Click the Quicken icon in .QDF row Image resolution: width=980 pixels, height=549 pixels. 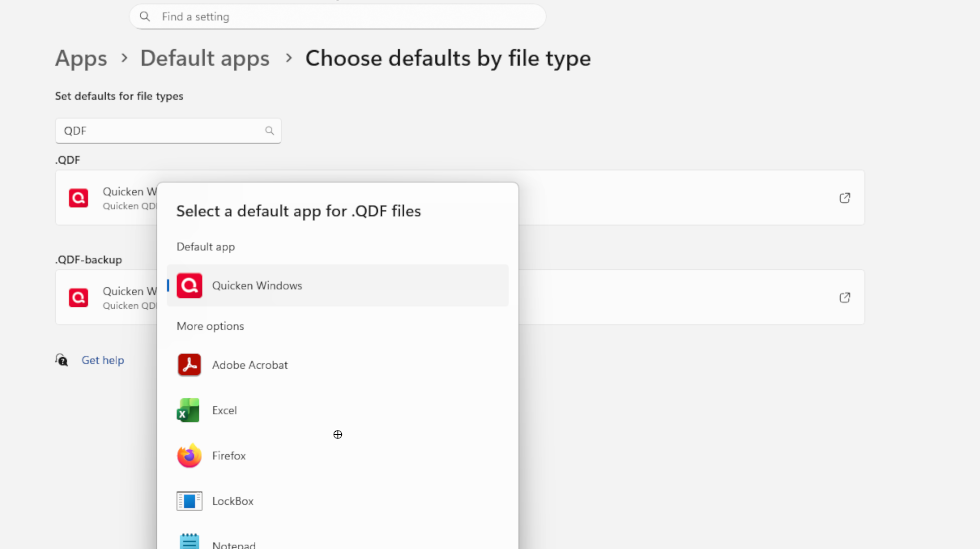(x=79, y=198)
